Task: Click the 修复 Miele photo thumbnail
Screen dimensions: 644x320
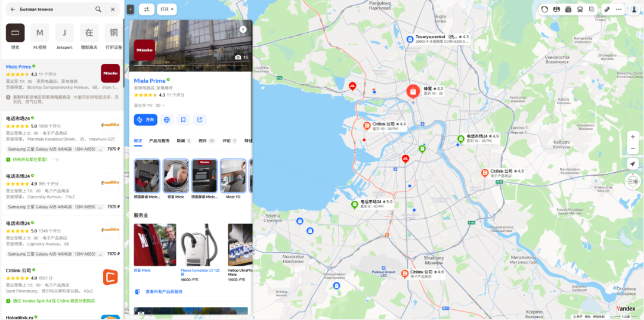Action: pos(176,176)
